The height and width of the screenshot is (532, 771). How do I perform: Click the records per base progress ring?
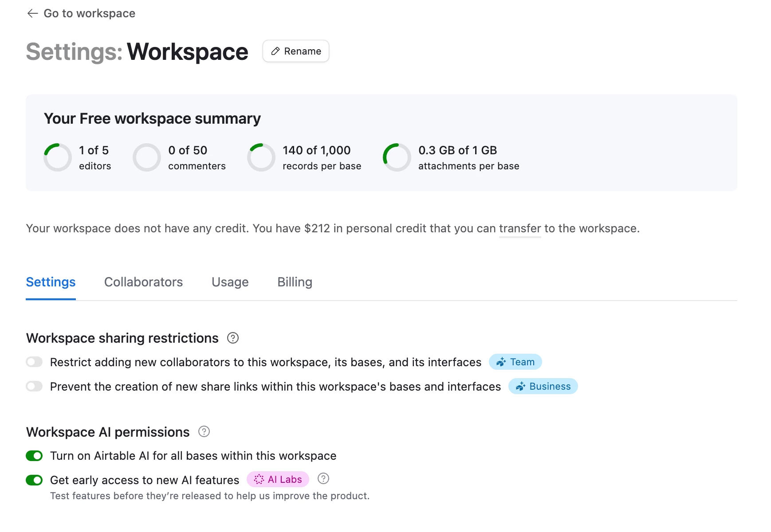(x=261, y=157)
